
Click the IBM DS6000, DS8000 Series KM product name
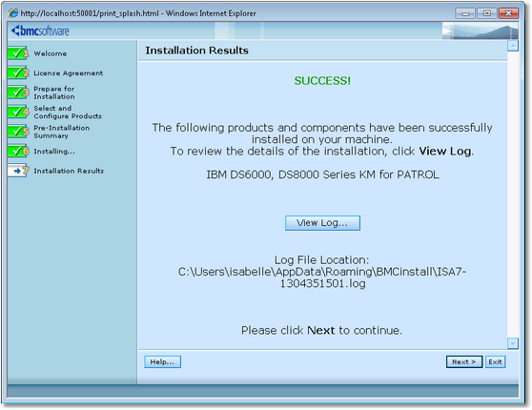point(322,174)
